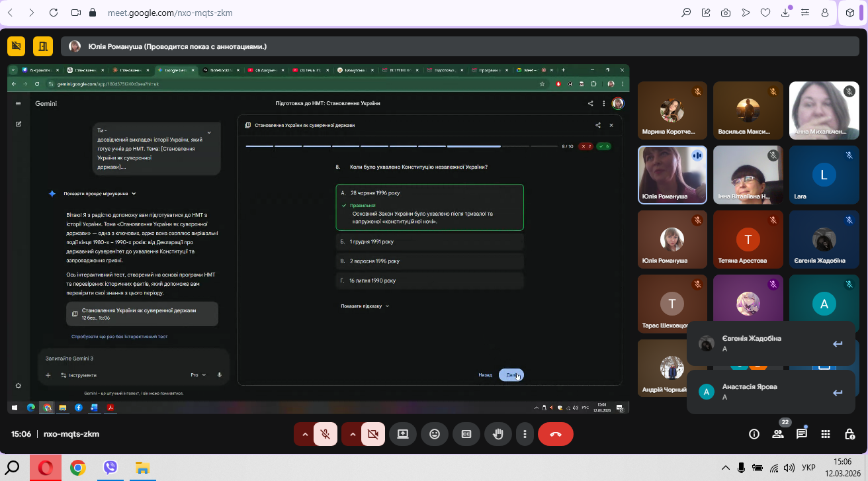Toggle closed captions on
Image resolution: width=868 pixels, height=481 pixels.
pyautogui.click(x=466, y=434)
